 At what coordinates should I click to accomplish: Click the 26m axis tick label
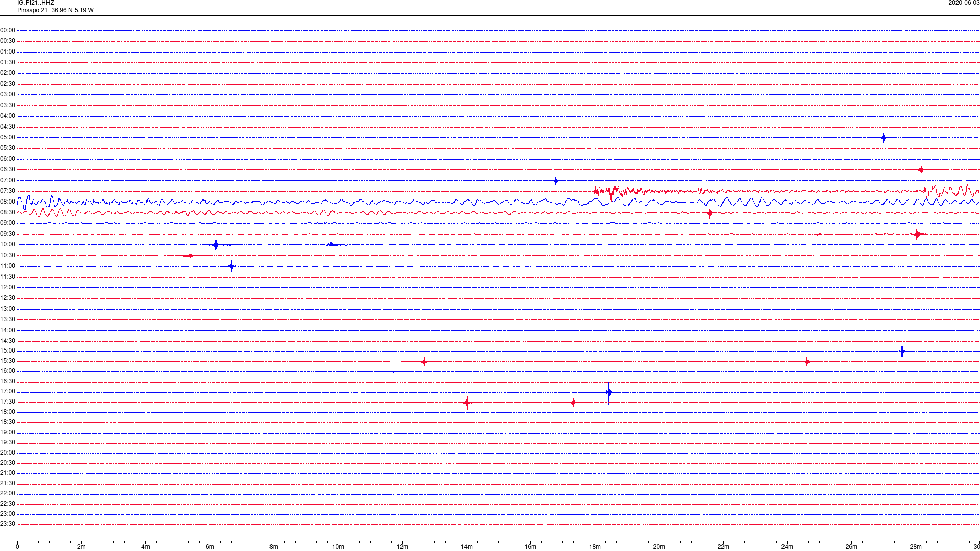pyautogui.click(x=851, y=547)
